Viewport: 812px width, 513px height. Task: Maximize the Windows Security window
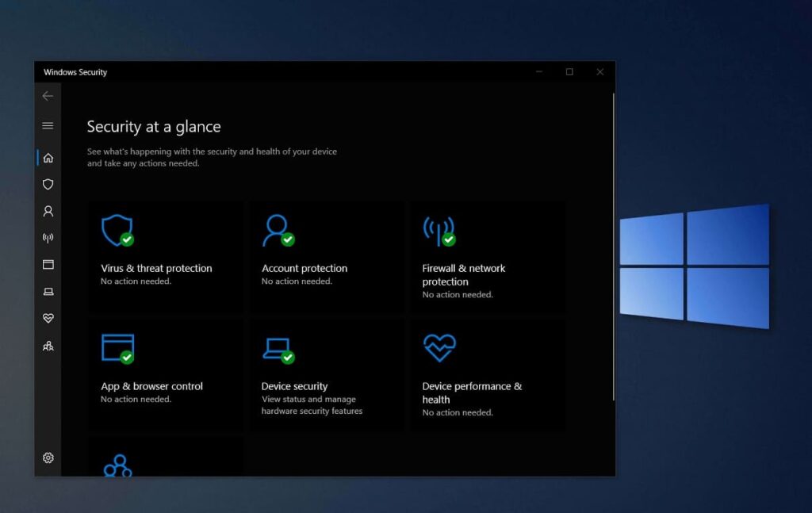point(569,72)
